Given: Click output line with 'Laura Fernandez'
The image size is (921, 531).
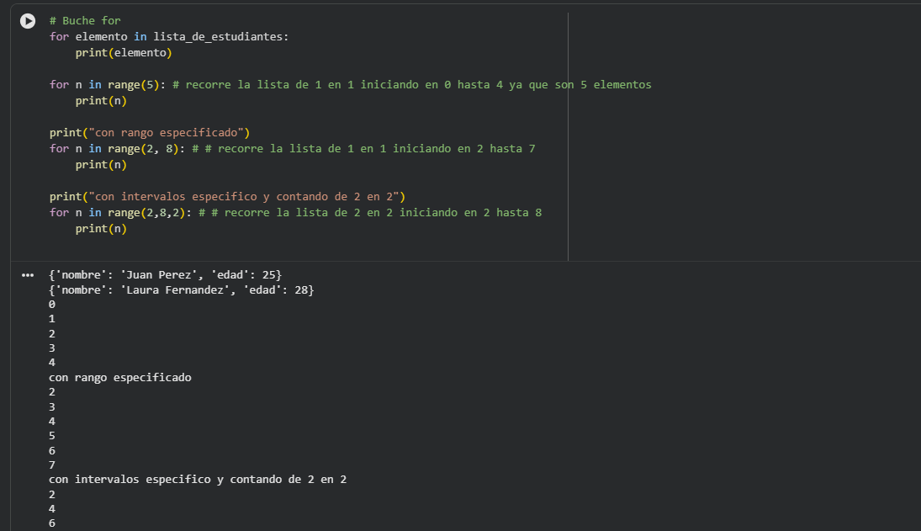Looking at the screenshot, I should click(181, 290).
